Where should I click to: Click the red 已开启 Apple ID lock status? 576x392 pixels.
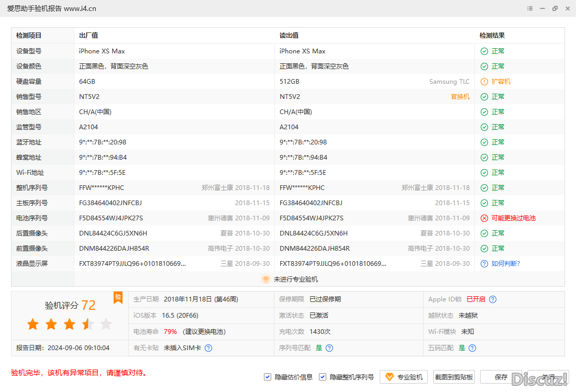pos(475,299)
